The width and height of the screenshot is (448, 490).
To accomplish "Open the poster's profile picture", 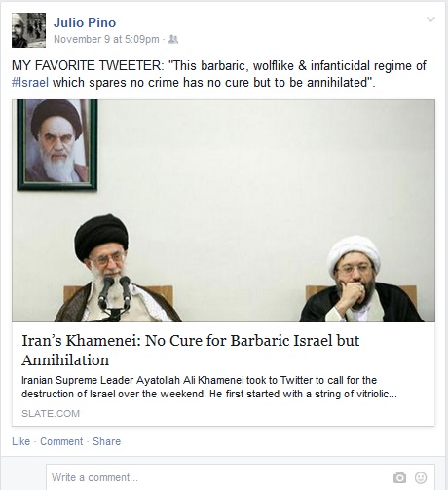I will 28,30.
